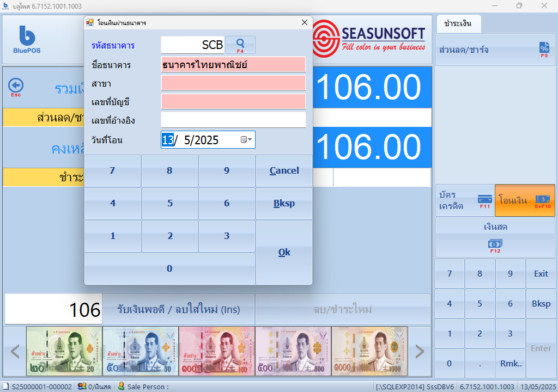Click Enter on the payment keypad
Viewport: 558px width, 392px height.
pos(541,348)
